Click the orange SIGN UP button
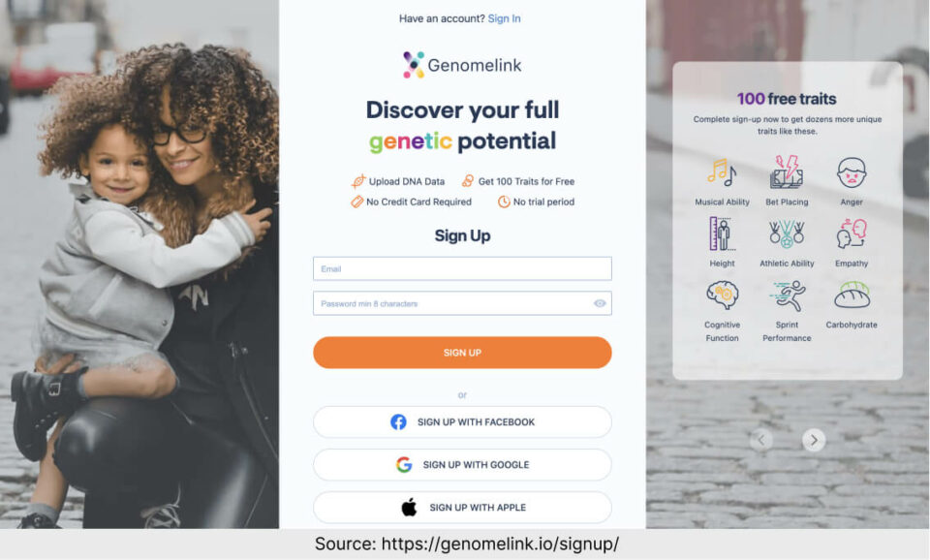Viewport: 930px width, 560px height. click(x=462, y=353)
